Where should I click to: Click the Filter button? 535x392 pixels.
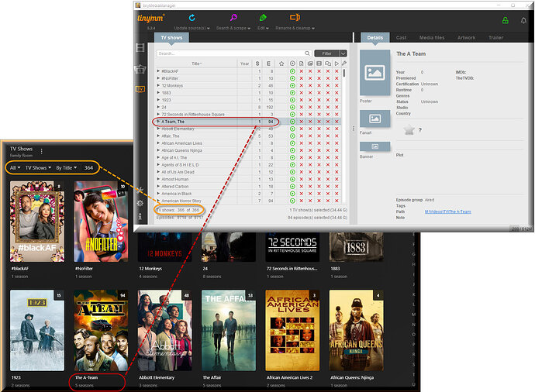pyautogui.click(x=326, y=53)
